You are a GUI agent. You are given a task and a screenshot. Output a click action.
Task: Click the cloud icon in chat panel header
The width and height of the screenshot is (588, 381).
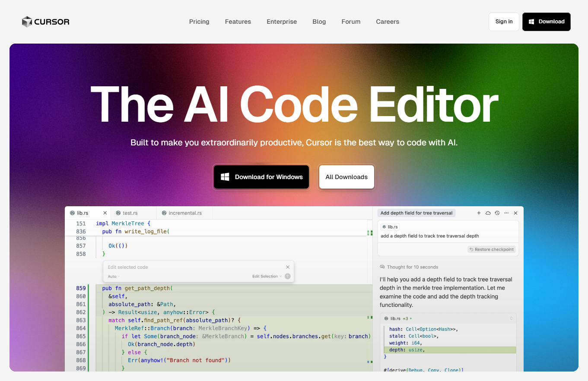point(488,213)
